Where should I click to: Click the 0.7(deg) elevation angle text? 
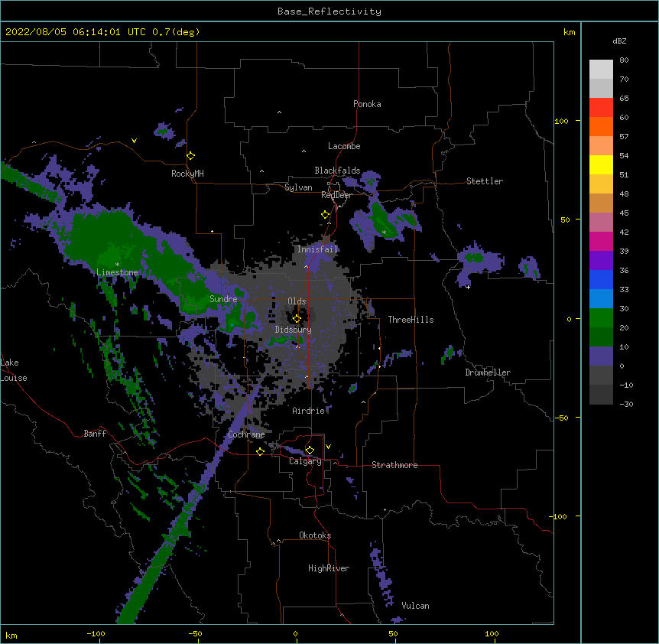coord(176,32)
